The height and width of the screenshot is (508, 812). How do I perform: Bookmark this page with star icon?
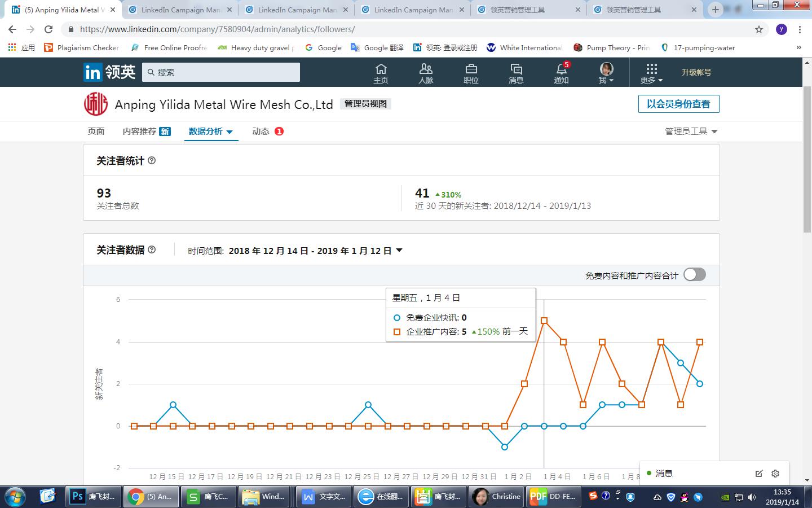pyautogui.click(x=759, y=29)
